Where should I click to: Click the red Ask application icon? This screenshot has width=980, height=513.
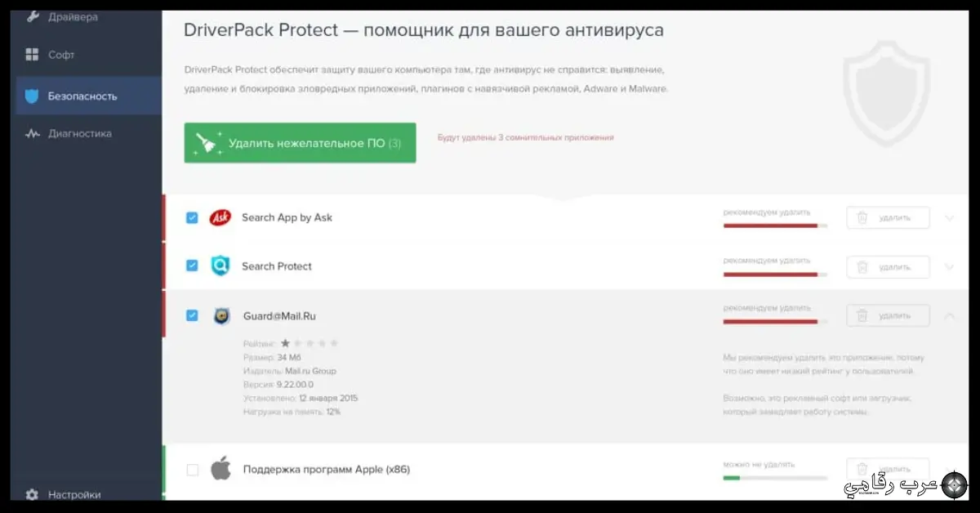220,217
